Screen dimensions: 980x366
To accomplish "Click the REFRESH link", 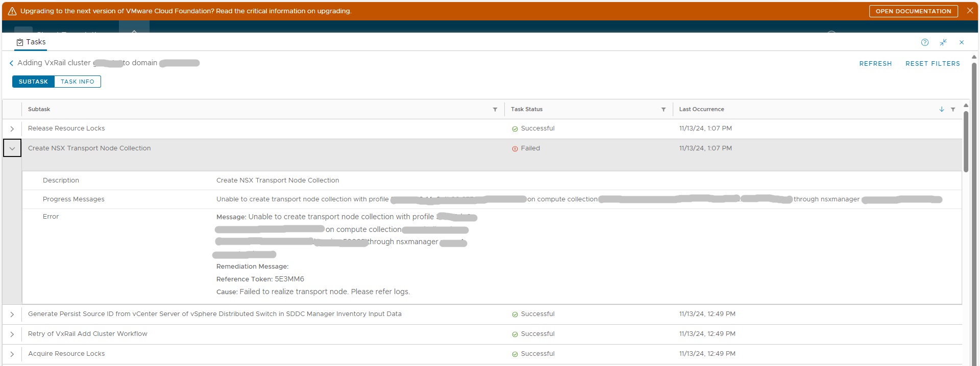I will coord(875,64).
